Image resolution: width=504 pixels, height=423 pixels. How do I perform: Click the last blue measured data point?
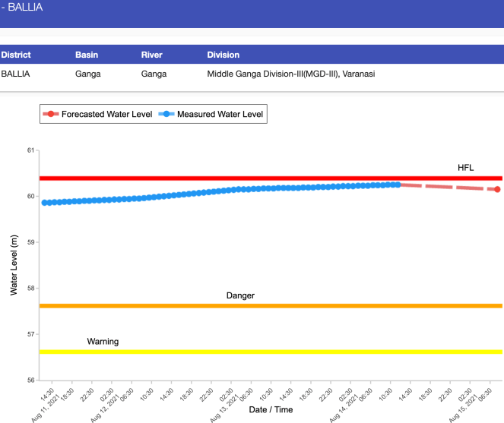tap(398, 185)
